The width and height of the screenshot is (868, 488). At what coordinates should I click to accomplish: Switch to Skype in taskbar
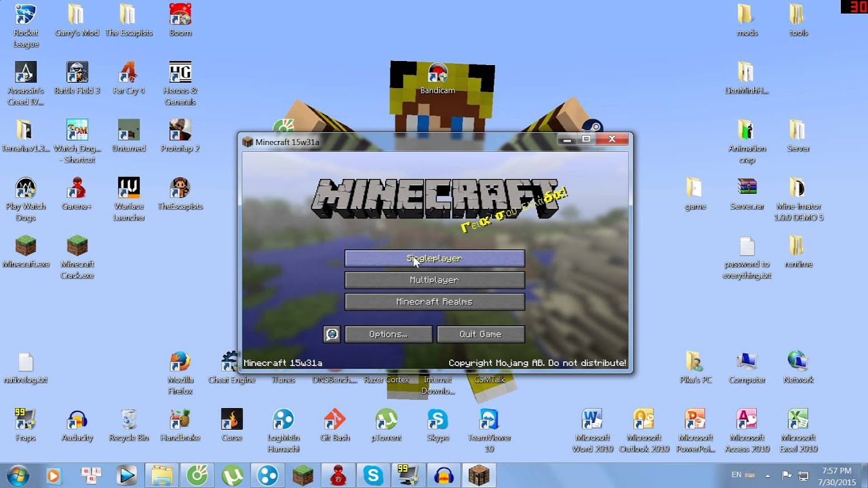click(x=373, y=476)
